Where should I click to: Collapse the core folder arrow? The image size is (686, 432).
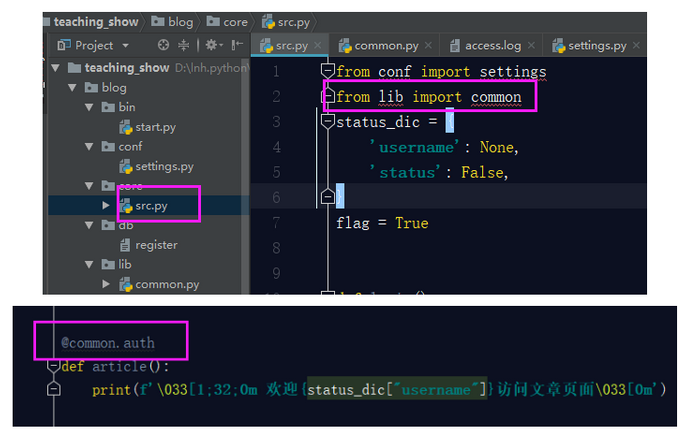[x=89, y=186]
